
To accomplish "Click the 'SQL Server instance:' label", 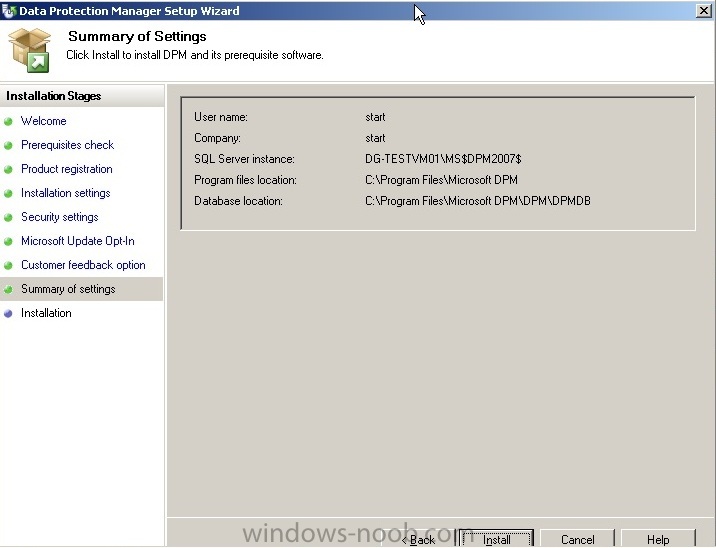I will point(244,159).
